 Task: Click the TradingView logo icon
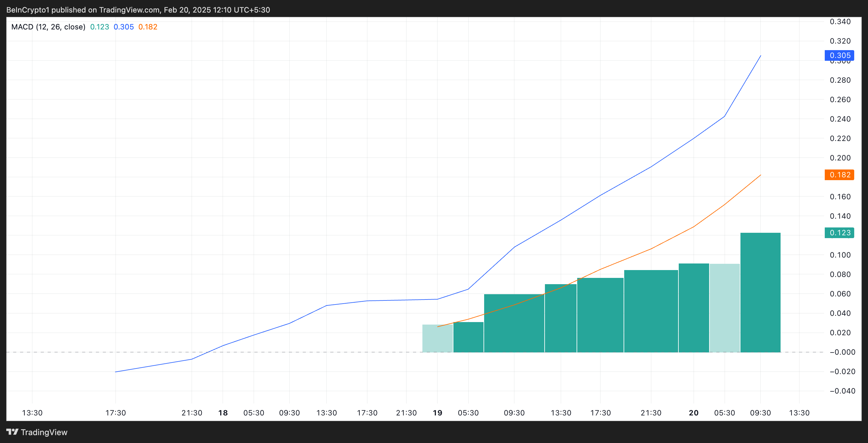(12, 431)
